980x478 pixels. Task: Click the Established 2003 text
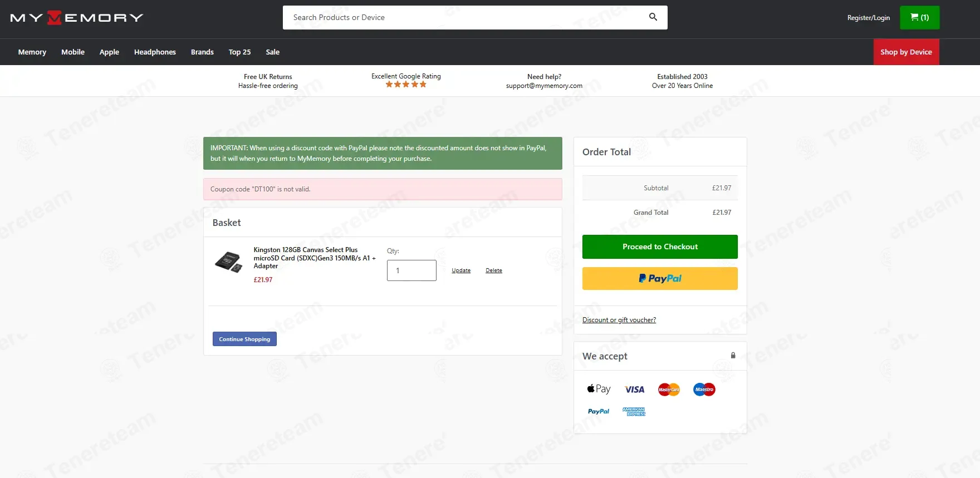[682, 77]
